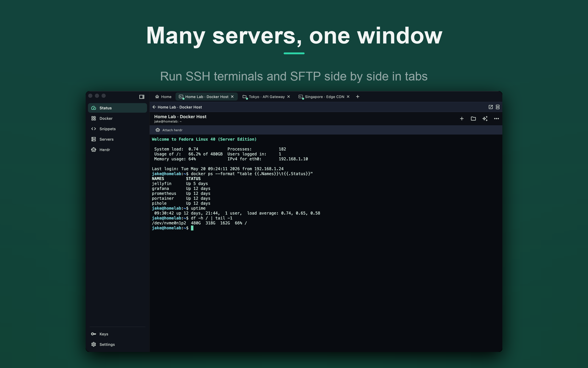Click the Status gauge icon in sidebar
This screenshot has width=588, height=368.
pos(93,108)
